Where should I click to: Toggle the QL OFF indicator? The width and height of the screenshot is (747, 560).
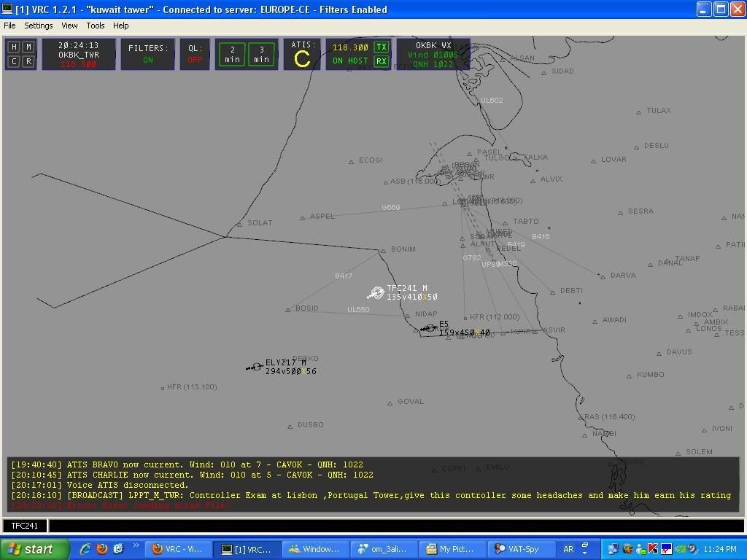pyautogui.click(x=195, y=55)
